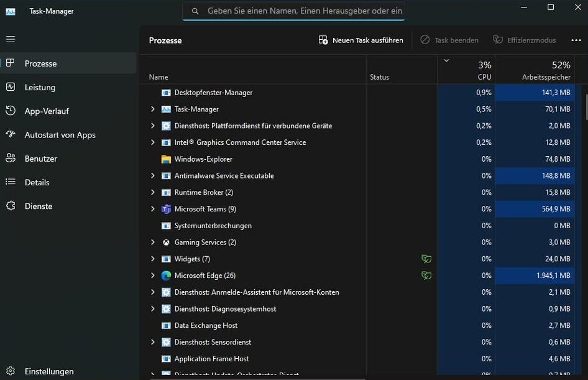
Task: Click the Neuen Task ausführen icon
Action: (x=323, y=40)
